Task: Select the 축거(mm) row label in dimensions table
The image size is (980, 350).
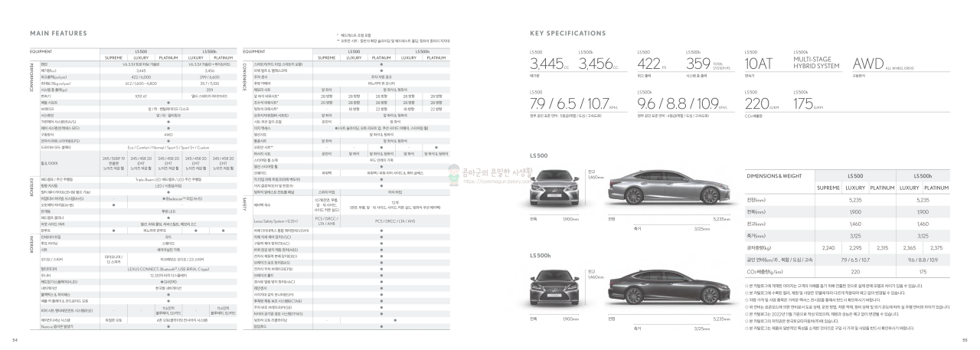Action: point(757,235)
